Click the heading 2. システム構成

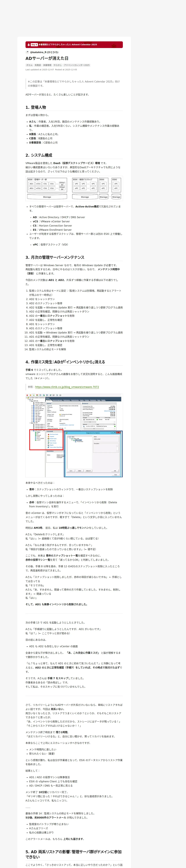click(39, 155)
